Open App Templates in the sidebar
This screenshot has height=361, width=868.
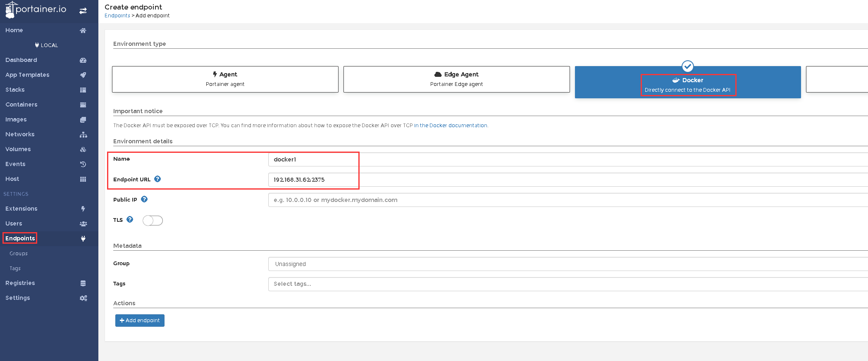pyautogui.click(x=27, y=75)
